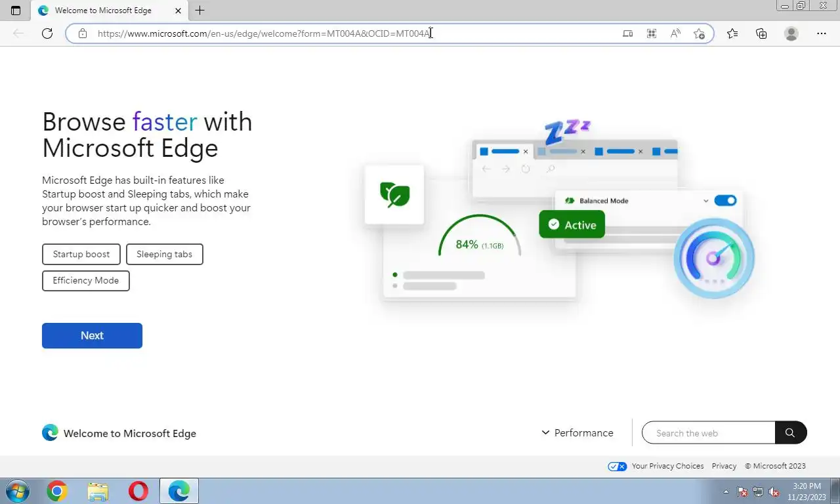This screenshot has height=504, width=840.
Task: Click the Startup boost button
Action: [x=81, y=254]
